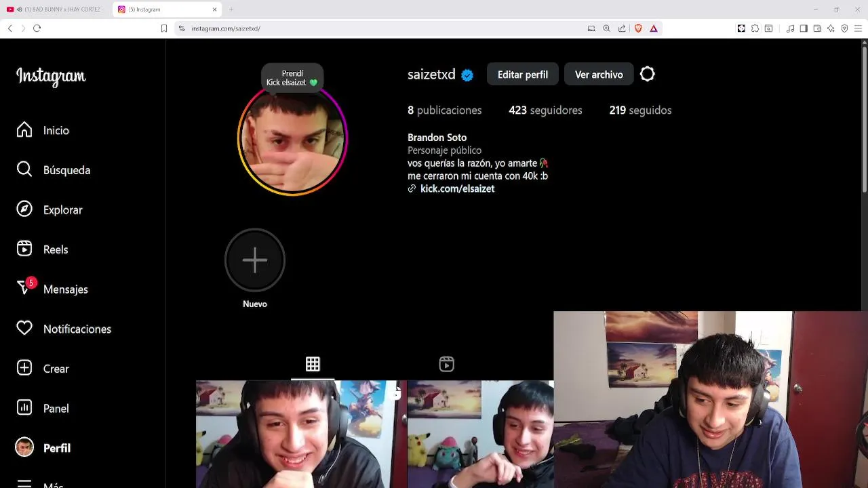Go forward in the browser
868x488 pixels.
(x=23, y=28)
